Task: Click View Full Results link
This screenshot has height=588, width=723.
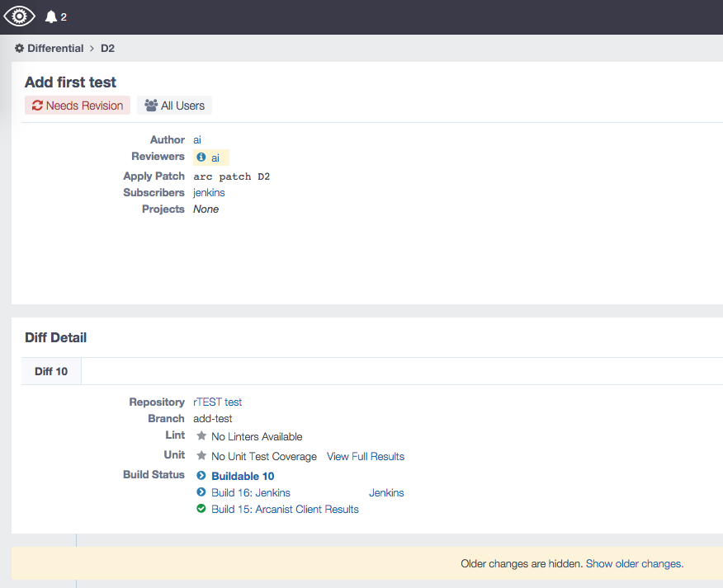Action: [366, 457]
